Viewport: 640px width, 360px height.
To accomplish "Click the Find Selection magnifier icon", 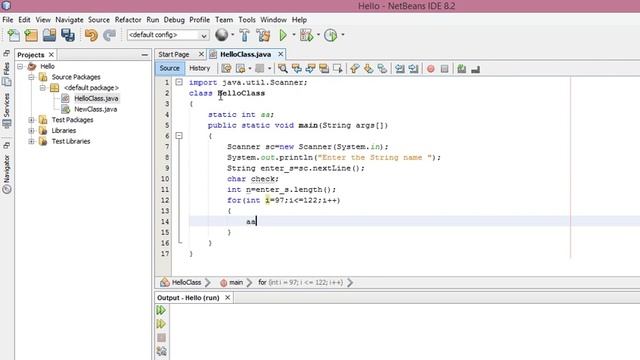I will coord(282,69).
